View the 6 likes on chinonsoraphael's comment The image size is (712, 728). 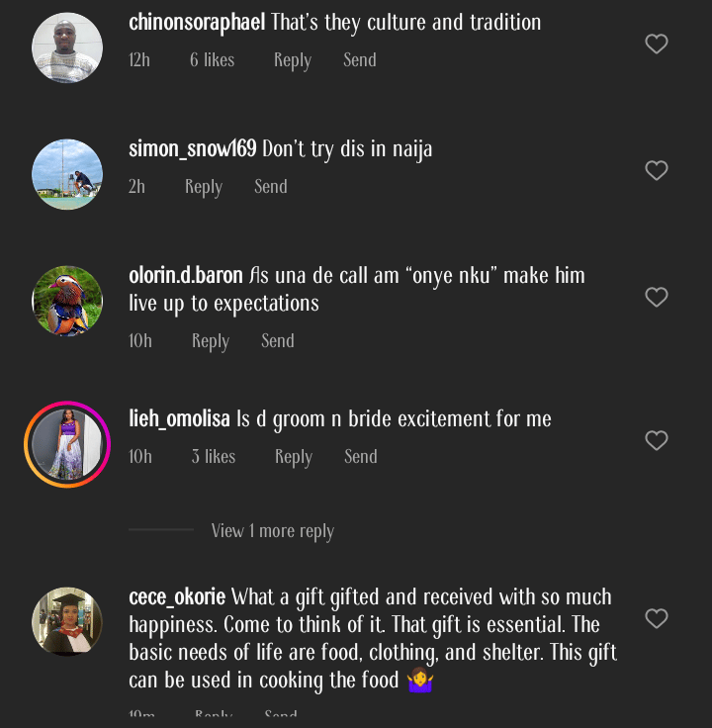pyautogui.click(x=213, y=60)
